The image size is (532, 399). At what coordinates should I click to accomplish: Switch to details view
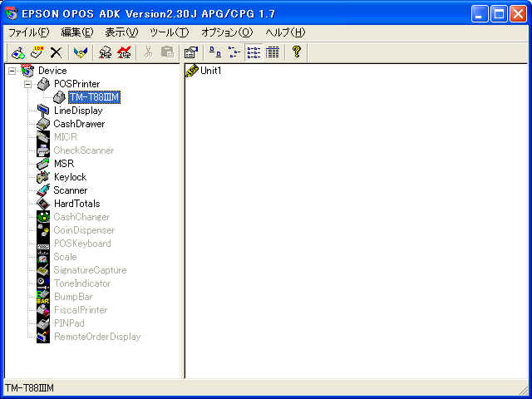point(273,52)
